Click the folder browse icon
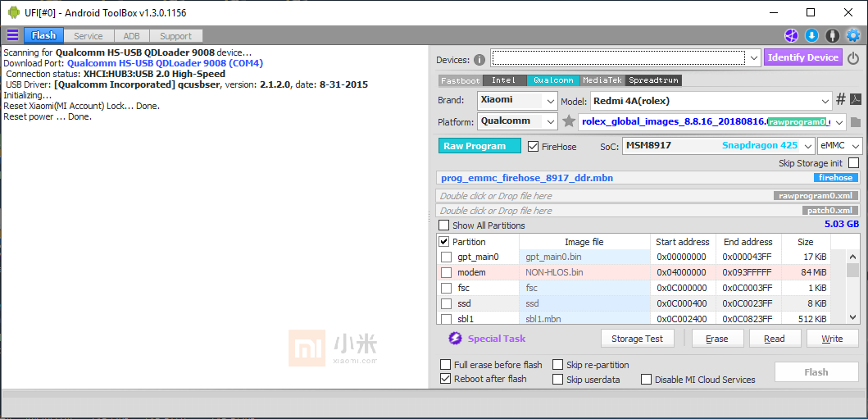Viewport: 868px width, 419px height. (855, 122)
